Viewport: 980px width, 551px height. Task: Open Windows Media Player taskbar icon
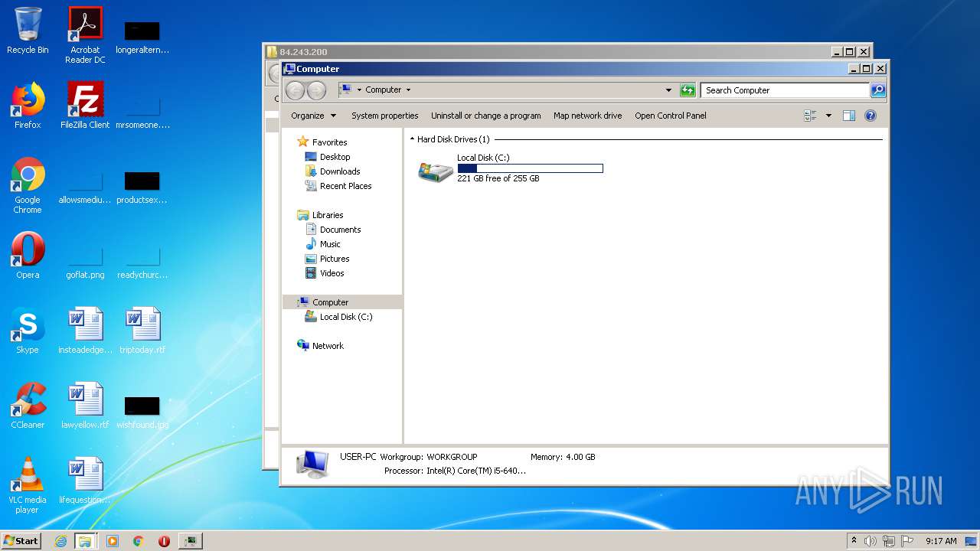[x=113, y=541]
